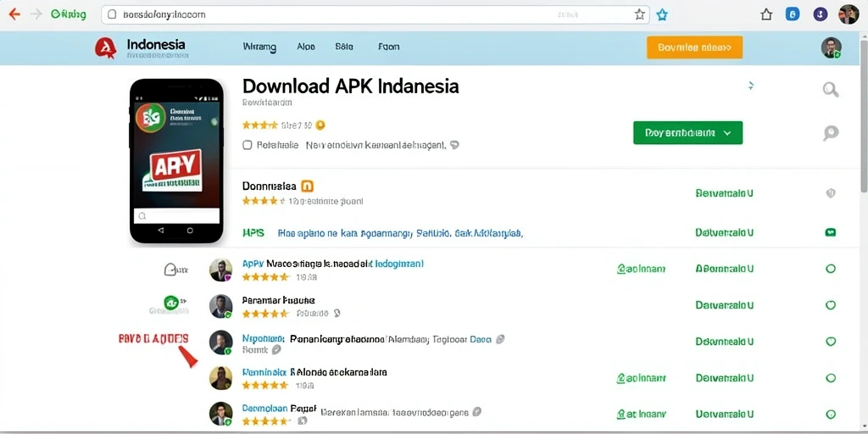Open the purple browser extension icon
This screenshot has width=868, height=434.
click(821, 15)
